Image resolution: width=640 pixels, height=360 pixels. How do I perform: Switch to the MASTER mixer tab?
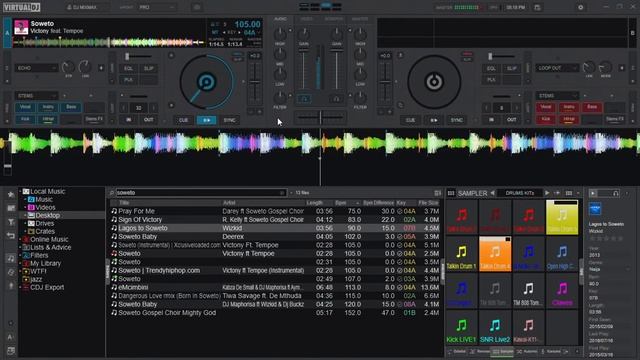tap(360, 19)
